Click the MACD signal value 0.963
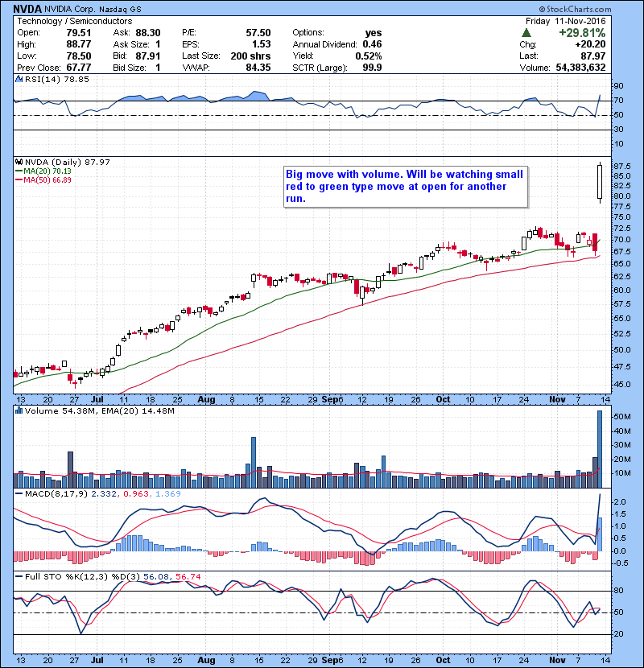This screenshot has width=644, height=668. point(136,494)
